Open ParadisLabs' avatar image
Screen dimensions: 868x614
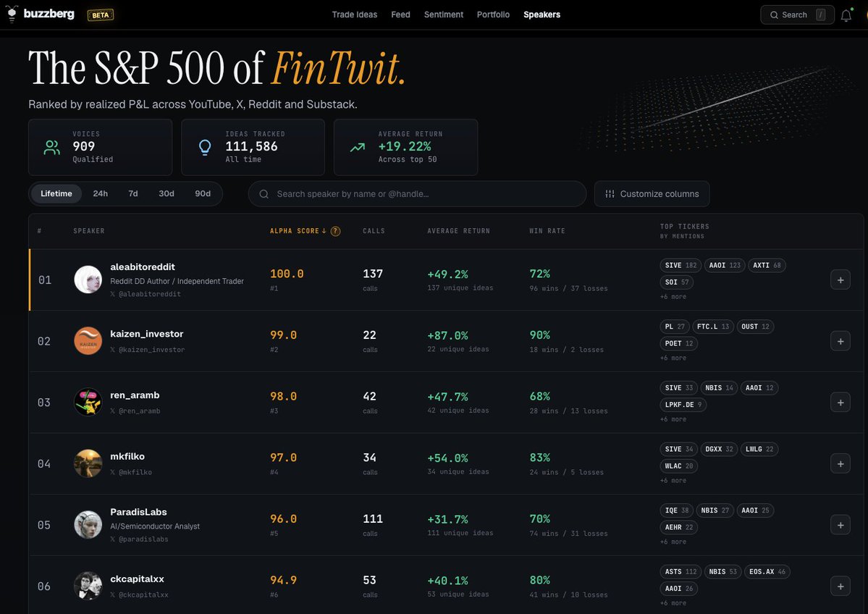click(x=88, y=524)
